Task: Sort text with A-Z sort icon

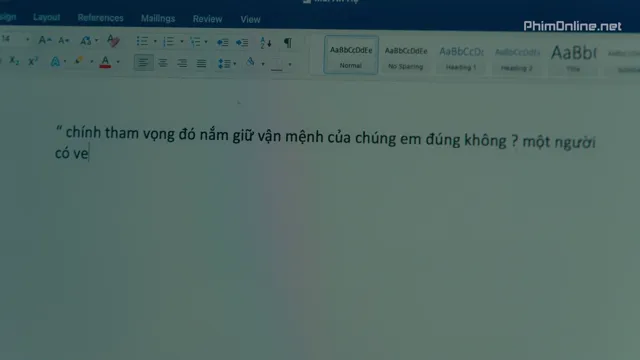Action: point(266,42)
